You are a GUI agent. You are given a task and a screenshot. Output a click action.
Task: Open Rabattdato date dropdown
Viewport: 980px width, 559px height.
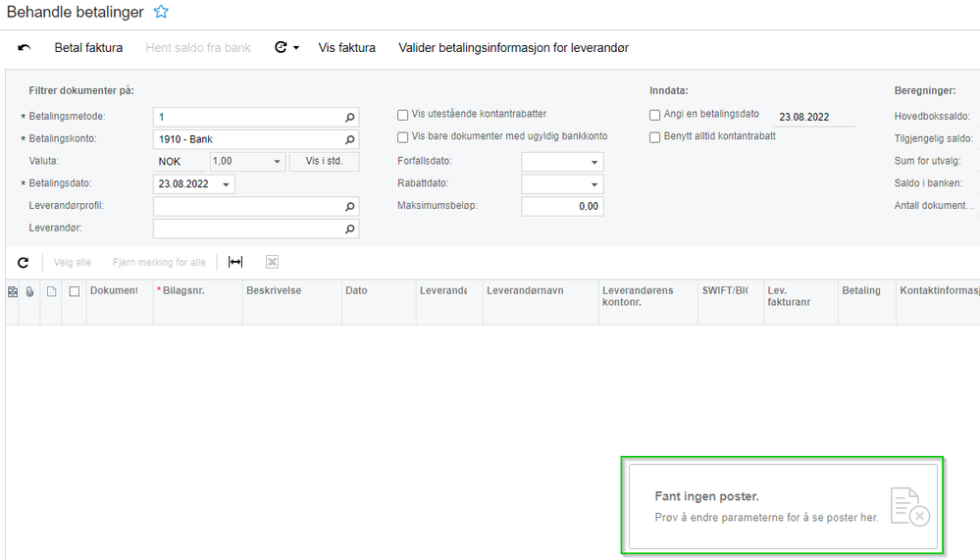(594, 185)
